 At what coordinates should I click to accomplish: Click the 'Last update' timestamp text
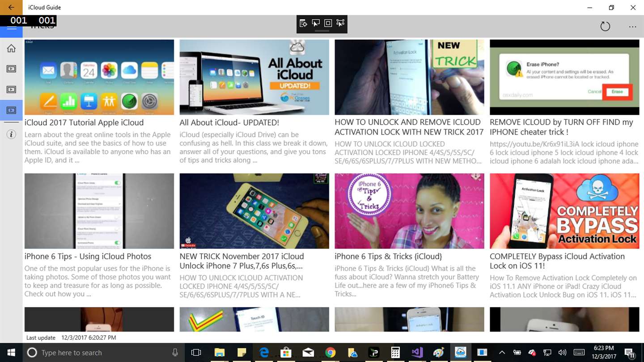pos(71,338)
